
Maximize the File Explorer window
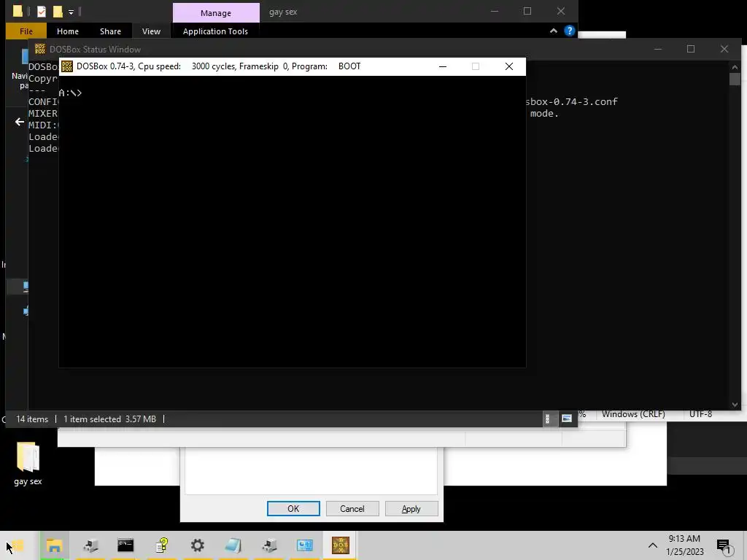click(527, 11)
